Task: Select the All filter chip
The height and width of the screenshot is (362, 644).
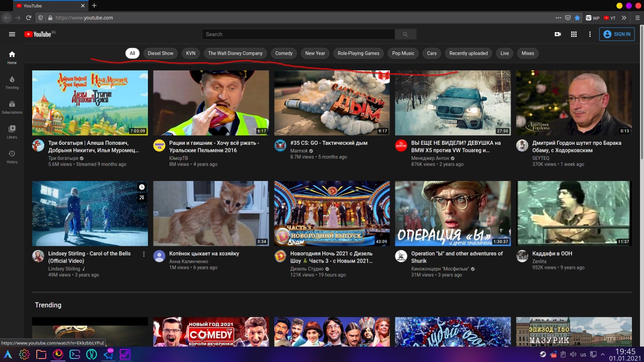Action: 132,53
